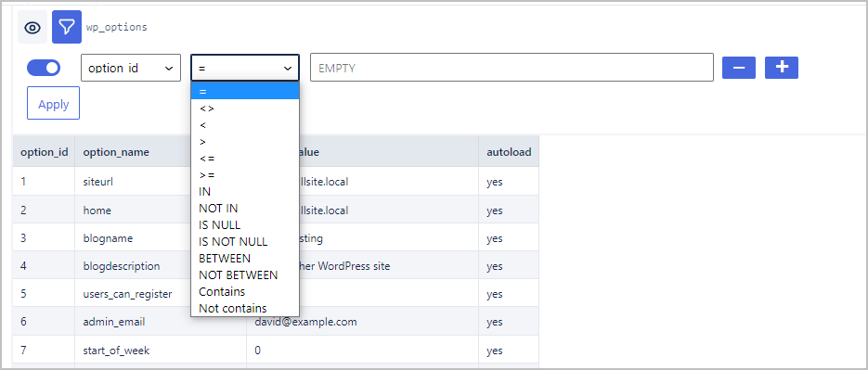Toggle the filter row enable switch
The image size is (868, 370).
(x=44, y=68)
